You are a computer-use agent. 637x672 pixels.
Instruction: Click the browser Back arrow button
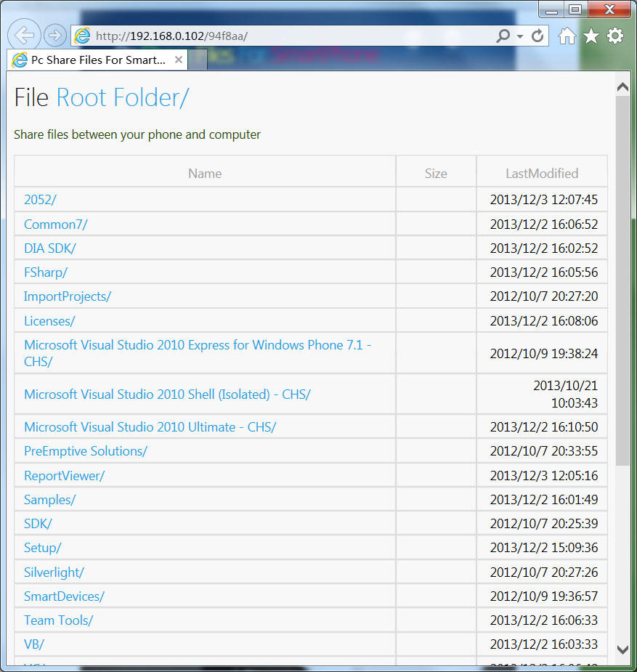pyautogui.click(x=24, y=35)
